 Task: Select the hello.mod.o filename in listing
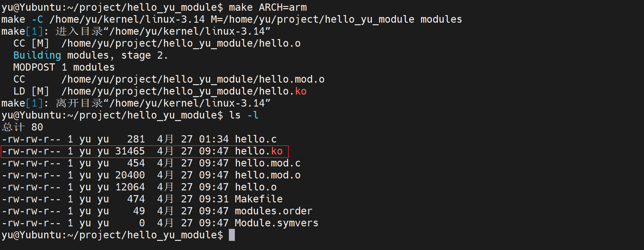point(268,175)
